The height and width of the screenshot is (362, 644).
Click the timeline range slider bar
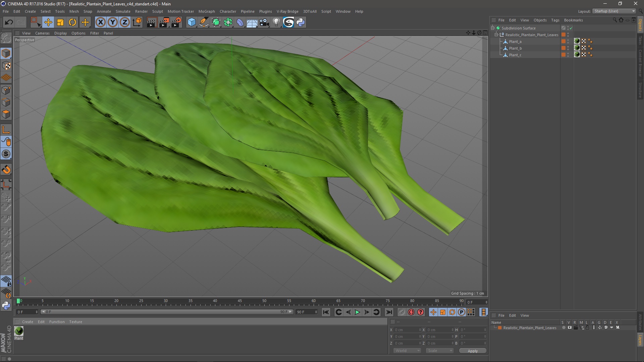click(x=167, y=312)
